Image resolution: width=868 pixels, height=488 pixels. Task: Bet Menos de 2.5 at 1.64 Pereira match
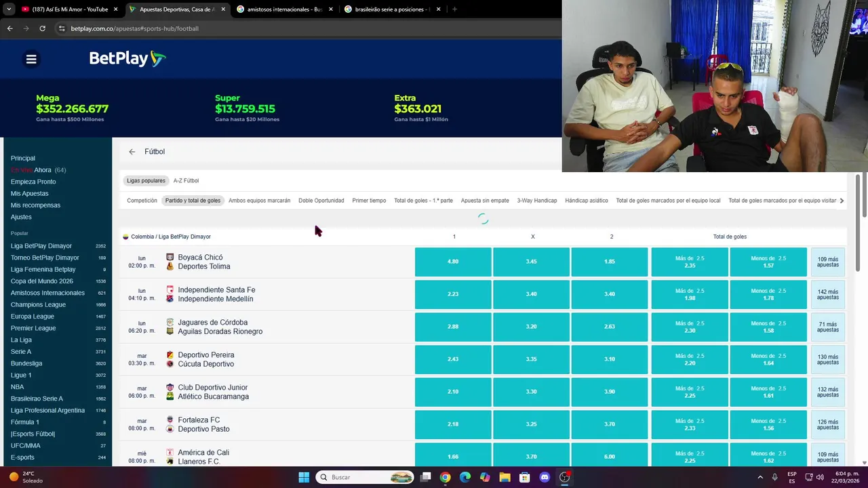point(768,359)
